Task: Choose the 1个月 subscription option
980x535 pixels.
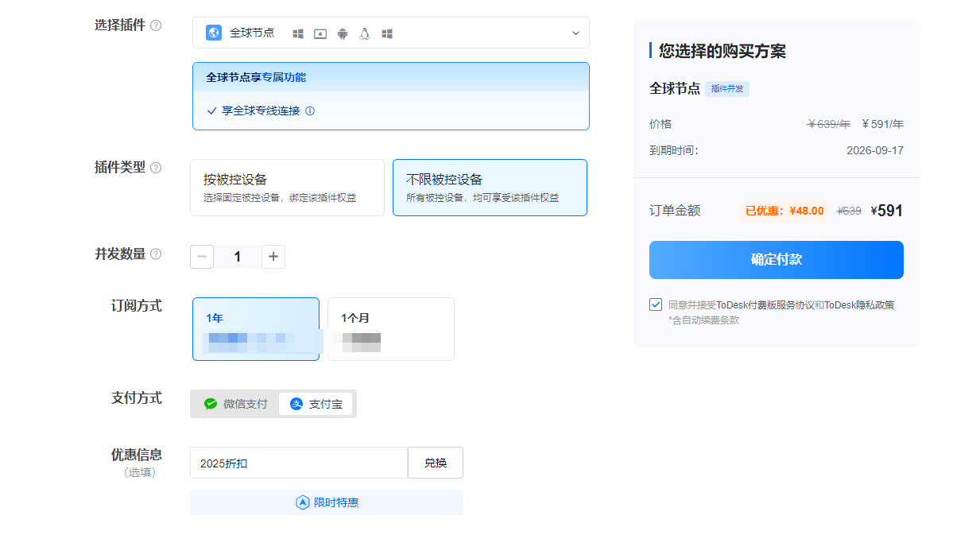Action: (x=391, y=329)
